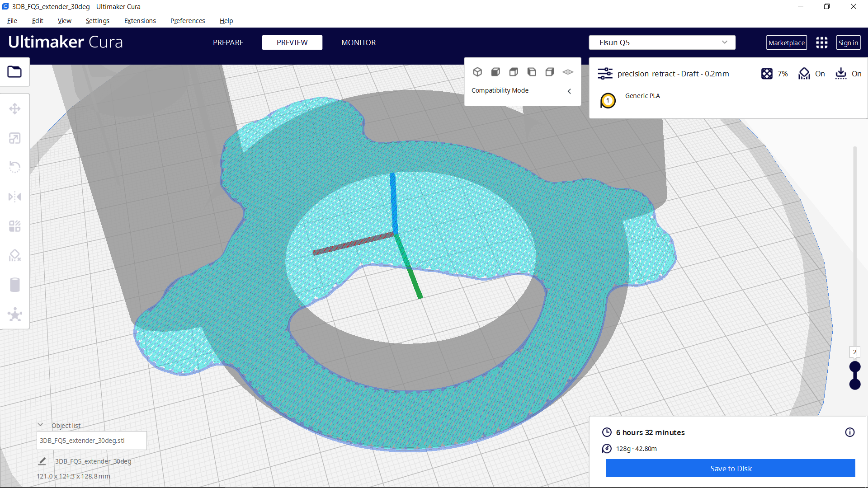The width and height of the screenshot is (868, 488).
Task: Select the Scale tool
Action: click(15, 138)
